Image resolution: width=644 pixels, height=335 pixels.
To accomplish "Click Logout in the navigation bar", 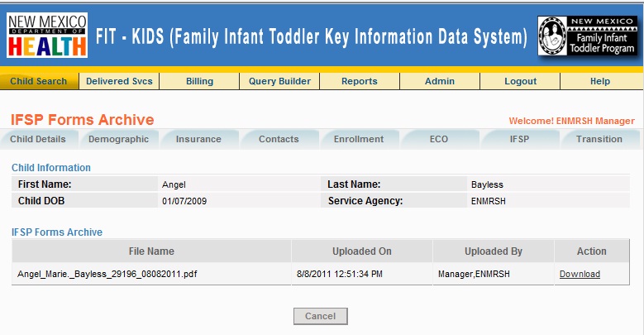I will pyautogui.click(x=520, y=81).
